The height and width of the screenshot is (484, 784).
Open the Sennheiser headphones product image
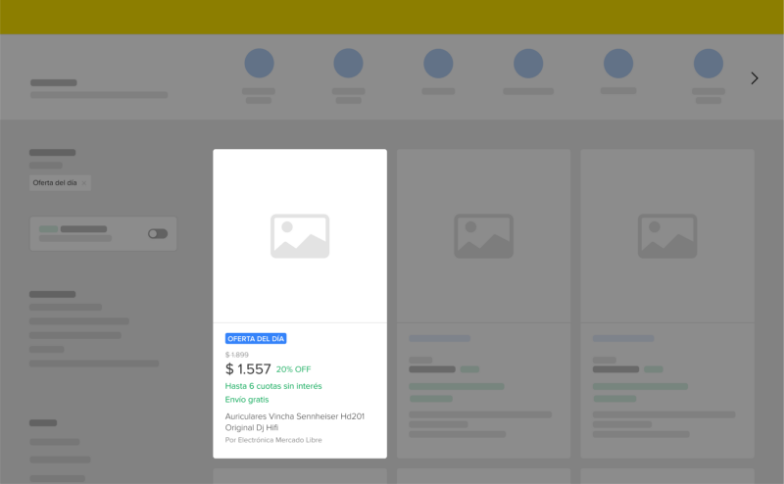click(x=300, y=236)
